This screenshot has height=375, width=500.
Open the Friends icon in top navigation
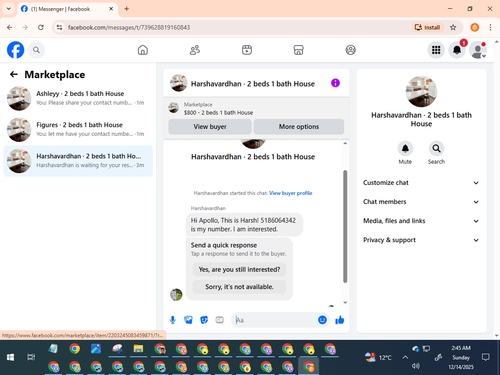195,50
